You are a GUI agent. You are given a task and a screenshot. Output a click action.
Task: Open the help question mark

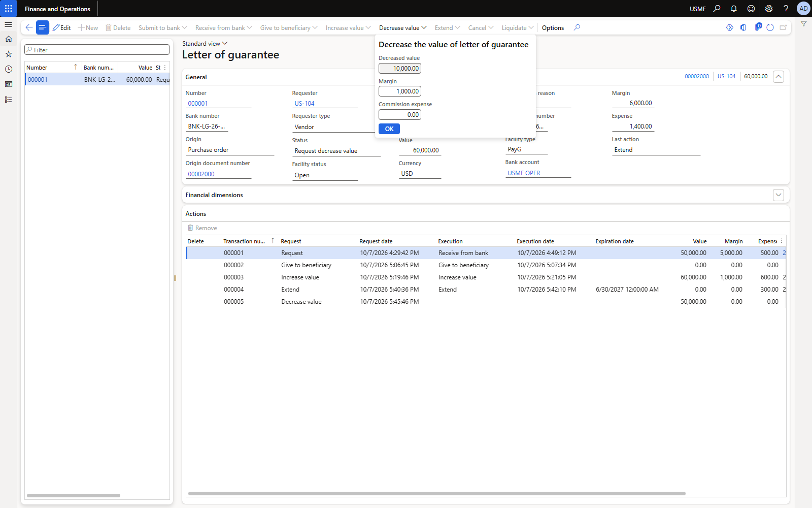point(786,9)
